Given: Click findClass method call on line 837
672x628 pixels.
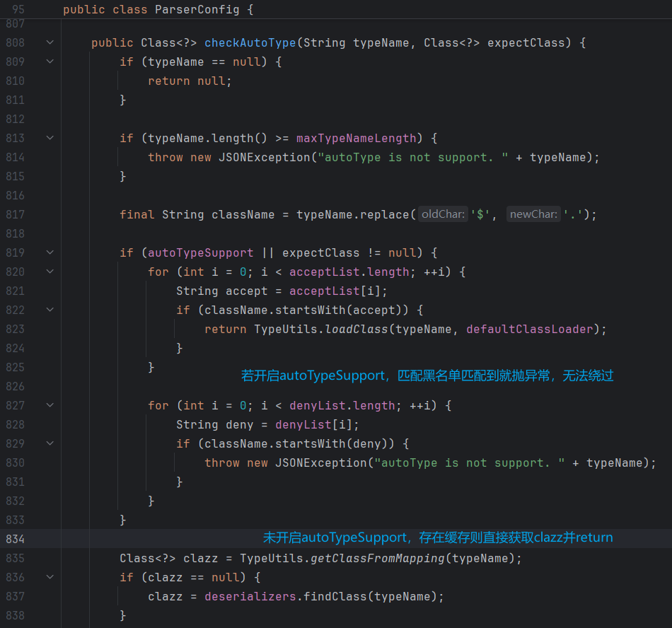Looking at the screenshot, I should [335, 596].
